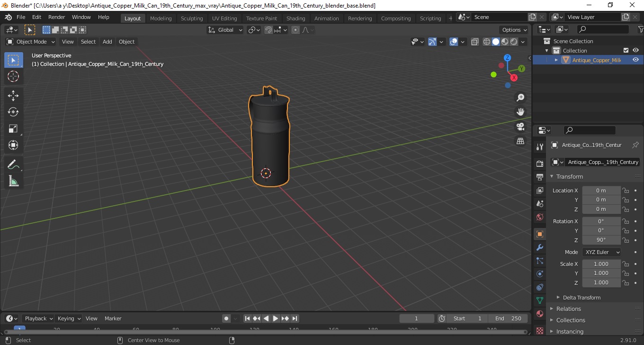Jump to the last frame button
This screenshot has height=345, width=644.
click(x=295, y=318)
